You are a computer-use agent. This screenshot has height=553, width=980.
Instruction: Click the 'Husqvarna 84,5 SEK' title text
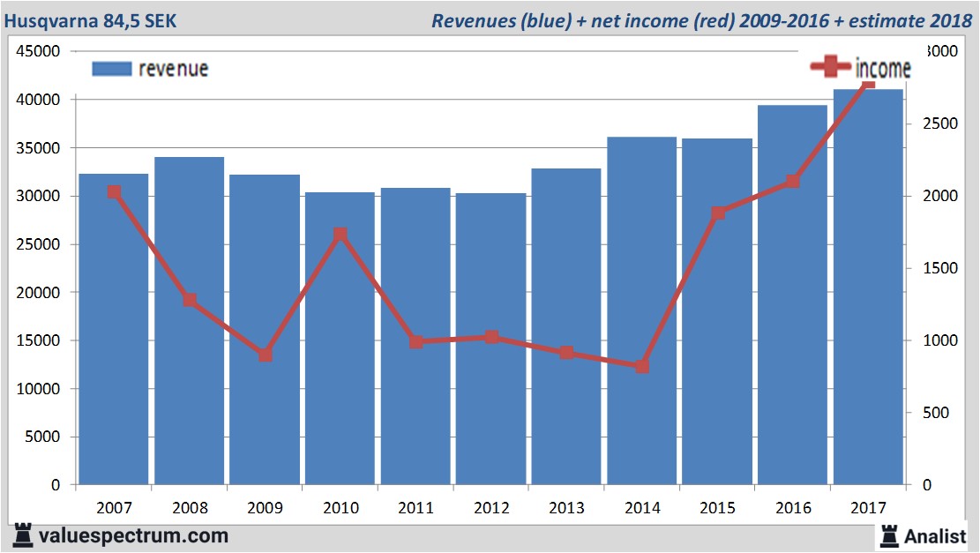[91, 21]
